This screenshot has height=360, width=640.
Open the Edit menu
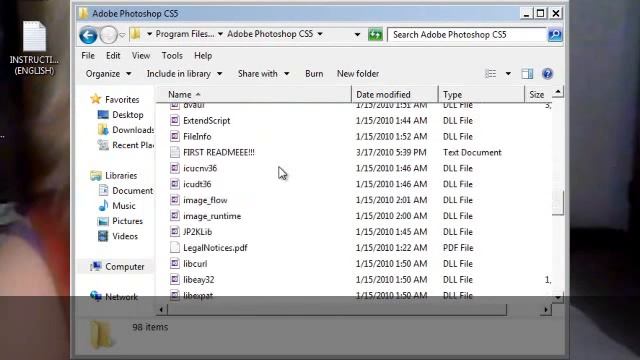(113, 56)
